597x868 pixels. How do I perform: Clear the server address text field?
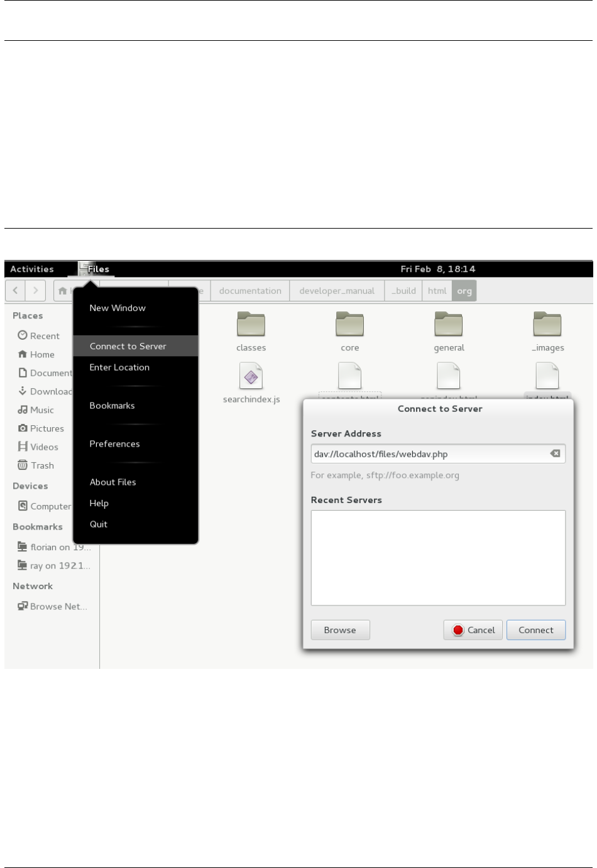click(x=555, y=453)
